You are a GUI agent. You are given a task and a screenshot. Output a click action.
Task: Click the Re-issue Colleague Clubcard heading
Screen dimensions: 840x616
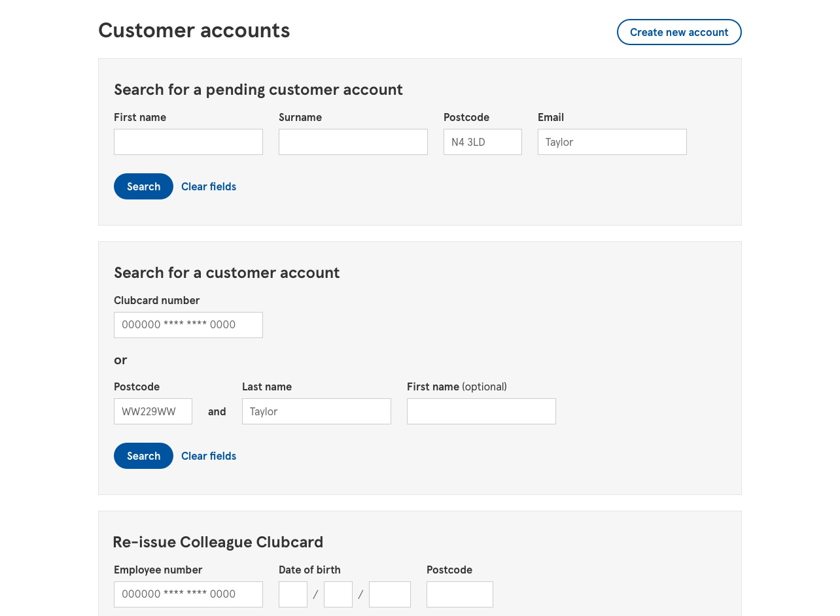(x=218, y=542)
